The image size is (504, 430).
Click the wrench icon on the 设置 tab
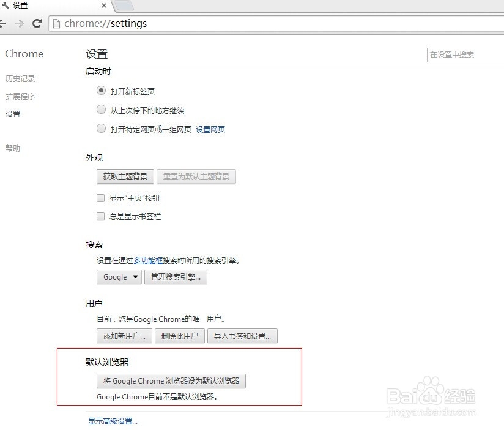[x=5, y=5]
